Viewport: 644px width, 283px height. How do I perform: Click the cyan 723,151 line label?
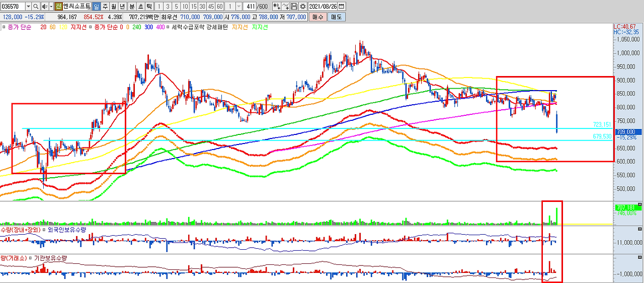point(602,124)
